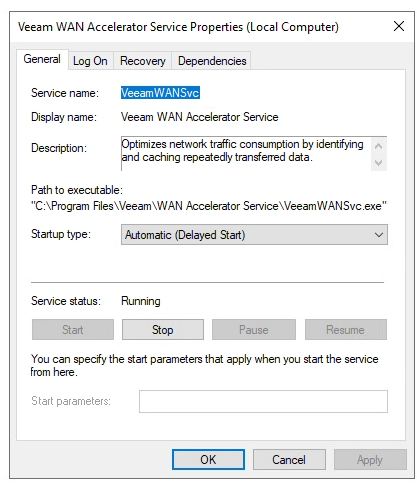417x486 pixels.
Task: Open the Startup type dropdown
Action: click(254, 235)
